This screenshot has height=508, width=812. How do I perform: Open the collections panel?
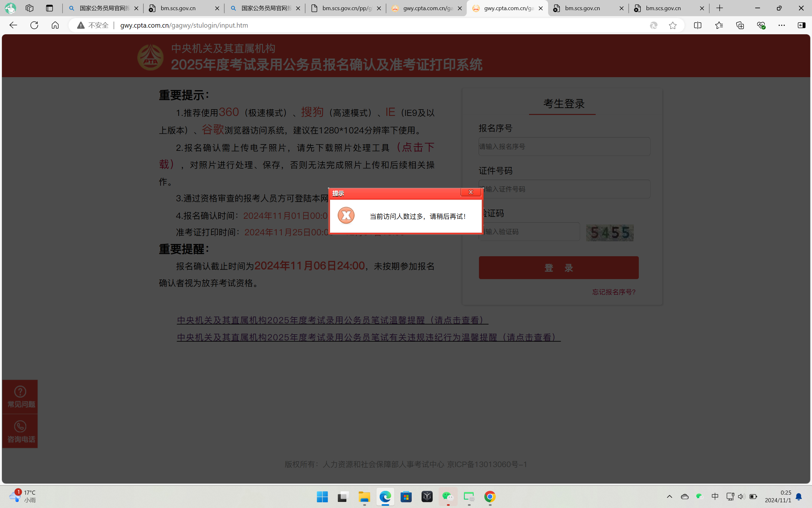[x=740, y=25]
